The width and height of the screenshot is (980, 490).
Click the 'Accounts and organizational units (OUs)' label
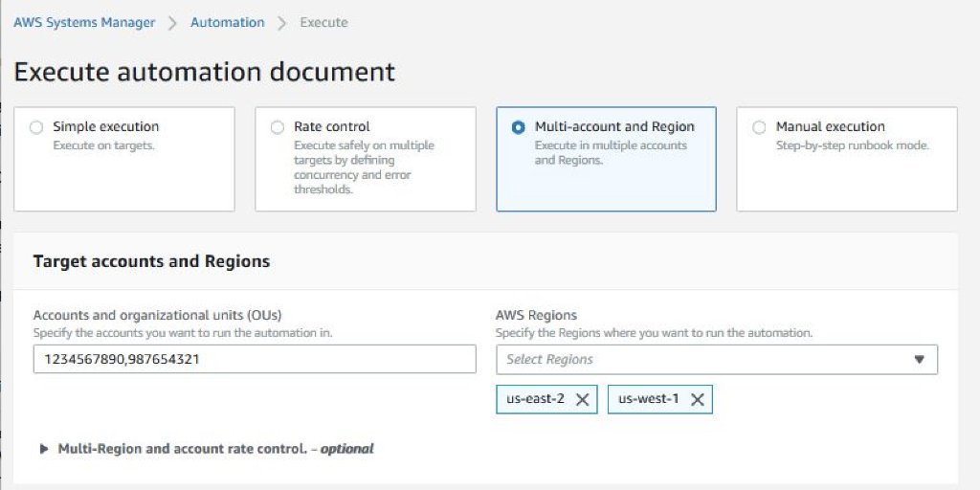click(158, 315)
